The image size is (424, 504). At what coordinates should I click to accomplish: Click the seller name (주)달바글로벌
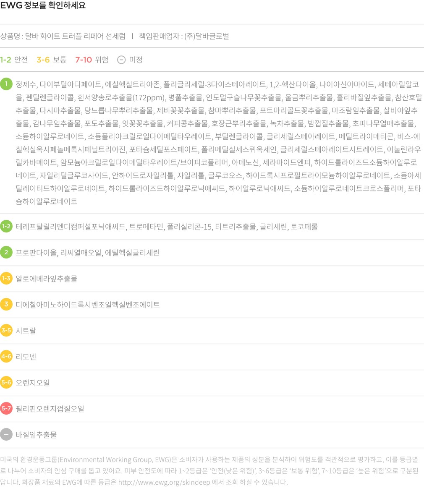(x=207, y=37)
